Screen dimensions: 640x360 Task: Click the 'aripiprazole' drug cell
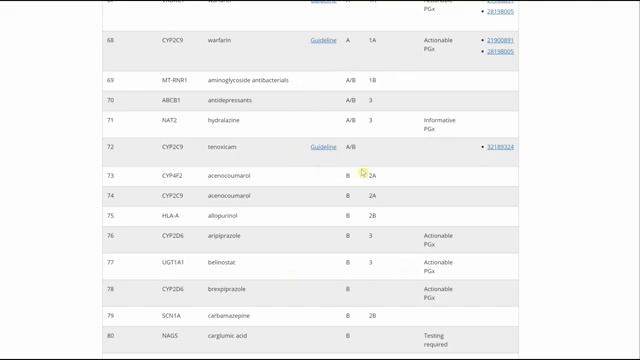[224, 236]
